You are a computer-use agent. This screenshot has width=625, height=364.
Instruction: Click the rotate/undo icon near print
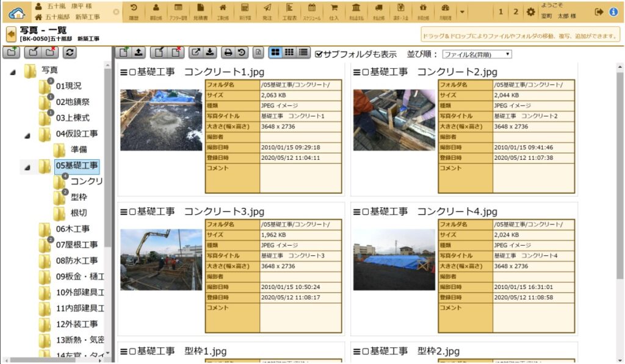(x=242, y=52)
